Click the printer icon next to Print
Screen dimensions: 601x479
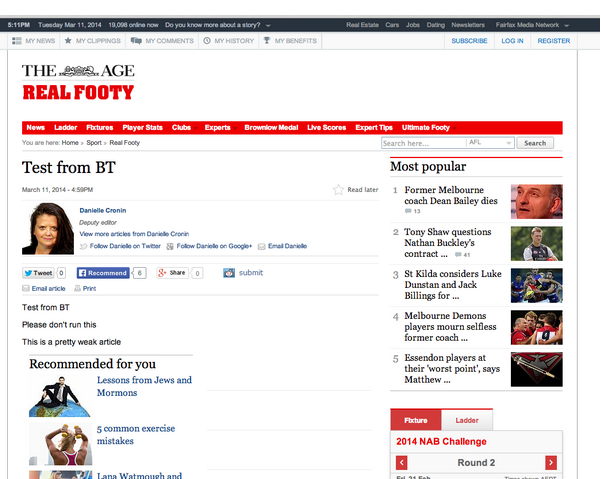coord(77,289)
